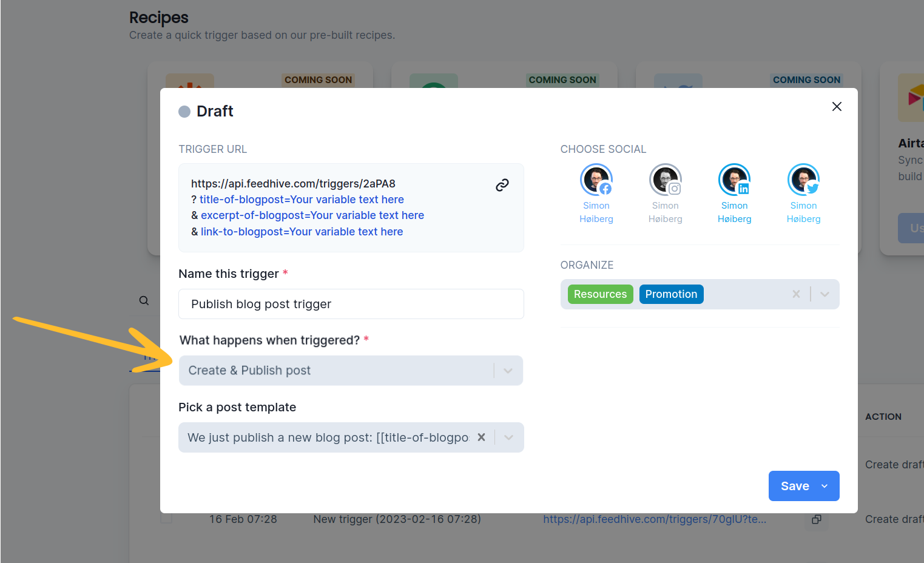The height and width of the screenshot is (563, 924).
Task: Select the Promotion label tag
Action: click(671, 294)
